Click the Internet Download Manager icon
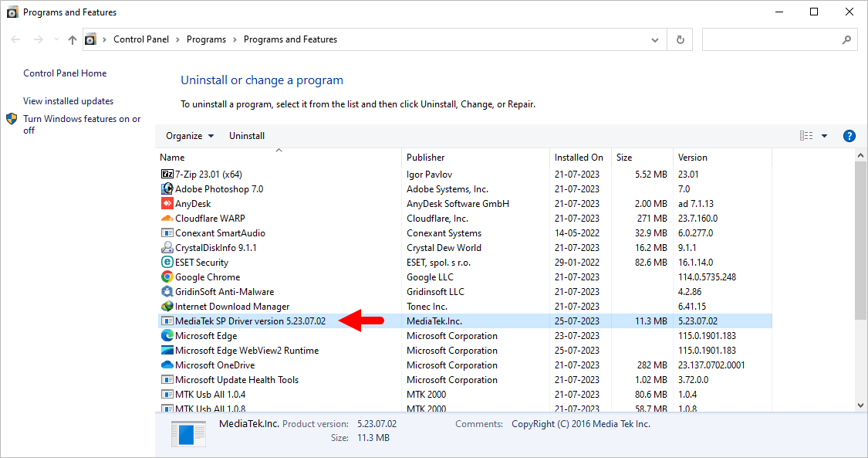 click(167, 306)
